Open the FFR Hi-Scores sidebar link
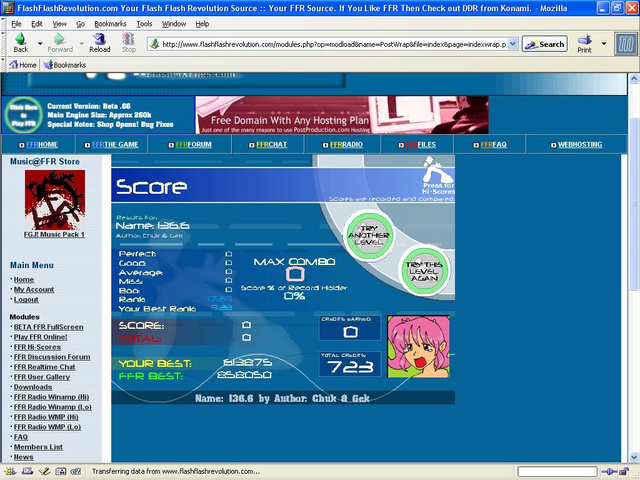This screenshot has height=480, width=640. coord(37,347)
